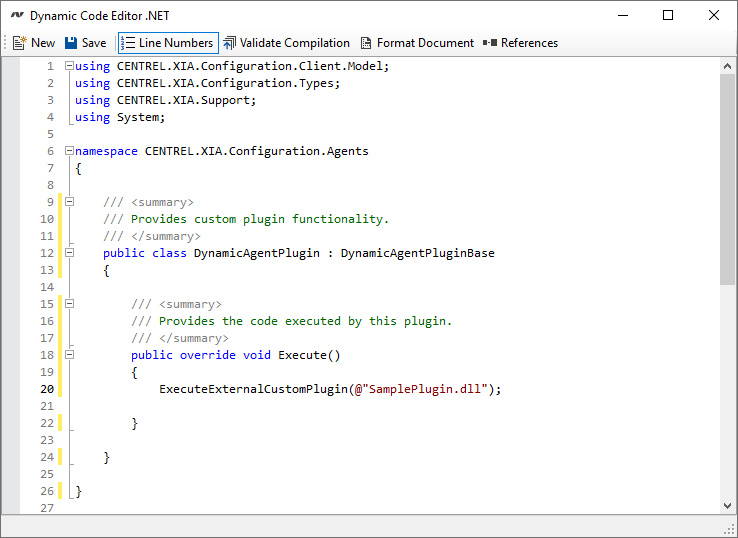Click the "override" keyword
738x538 pixels.
click(x=208, y=354)
